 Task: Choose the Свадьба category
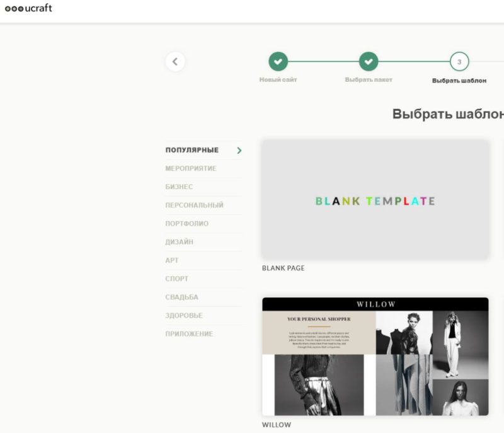pos(181,297)
